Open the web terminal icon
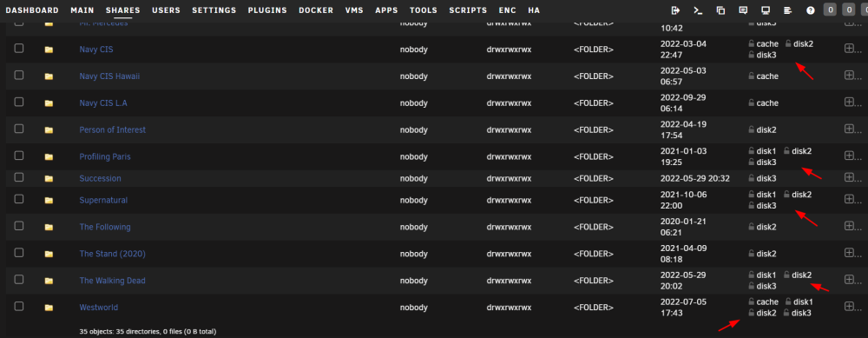Viewport: 868px width, 338px height. point(698,10)
